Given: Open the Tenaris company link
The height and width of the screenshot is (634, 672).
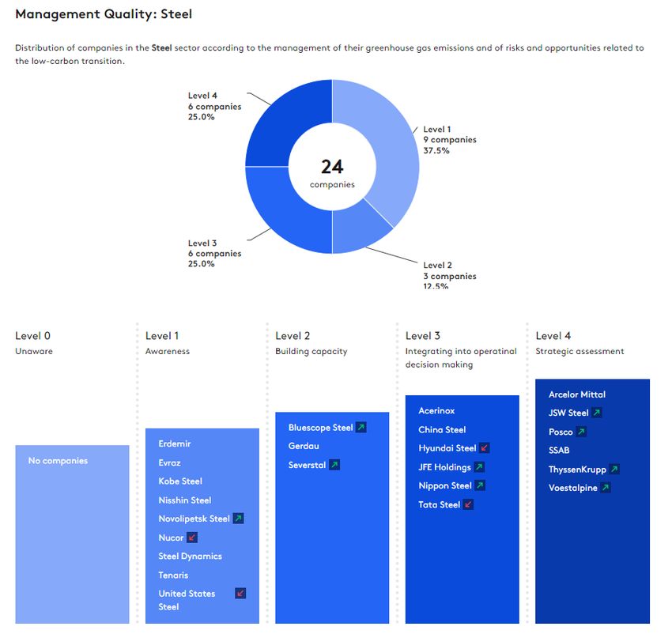Looking at the screenshot, I should click(x=173, y=575).
